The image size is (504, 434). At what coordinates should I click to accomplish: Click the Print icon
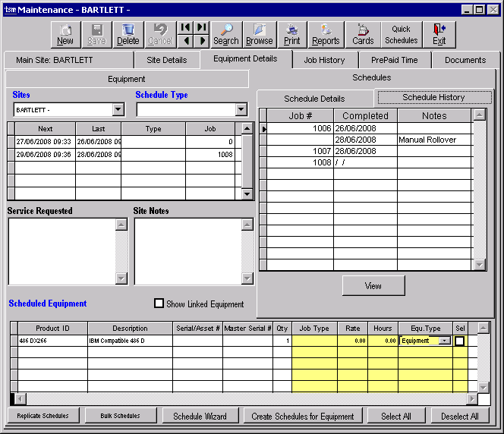(292, 34)
